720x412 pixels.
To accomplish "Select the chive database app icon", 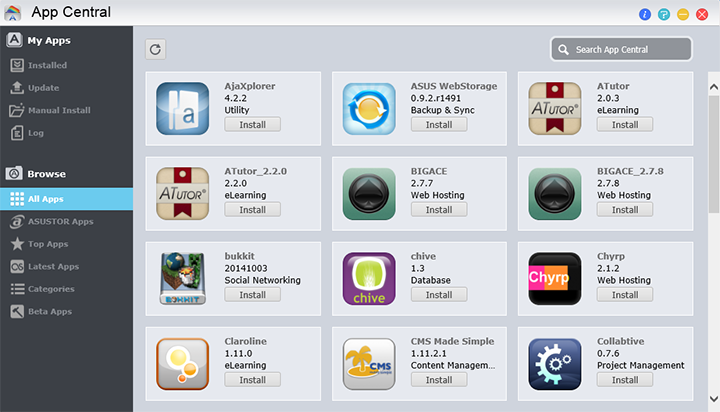I will coord(369,278).
